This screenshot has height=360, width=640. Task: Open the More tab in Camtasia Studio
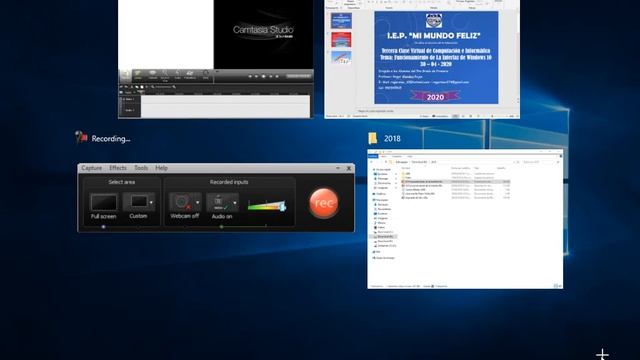[206, 75]
